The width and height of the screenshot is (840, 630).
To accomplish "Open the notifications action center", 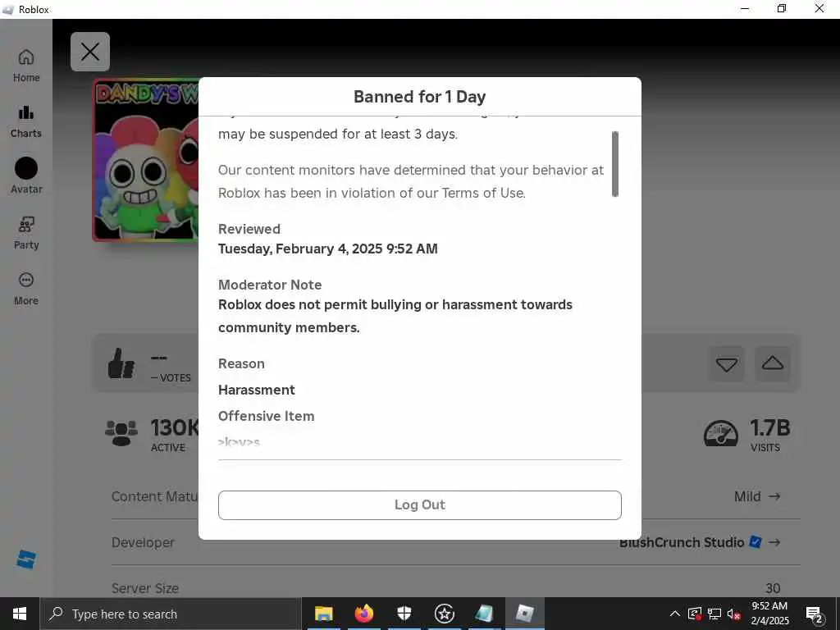I will tap(815, 614).
